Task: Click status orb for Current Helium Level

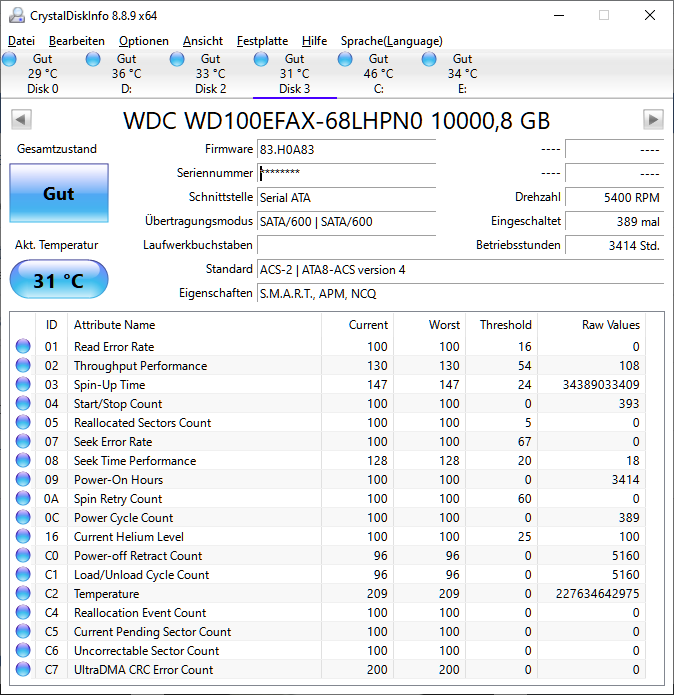Action: pyautogui.click(x=23, y=536)
